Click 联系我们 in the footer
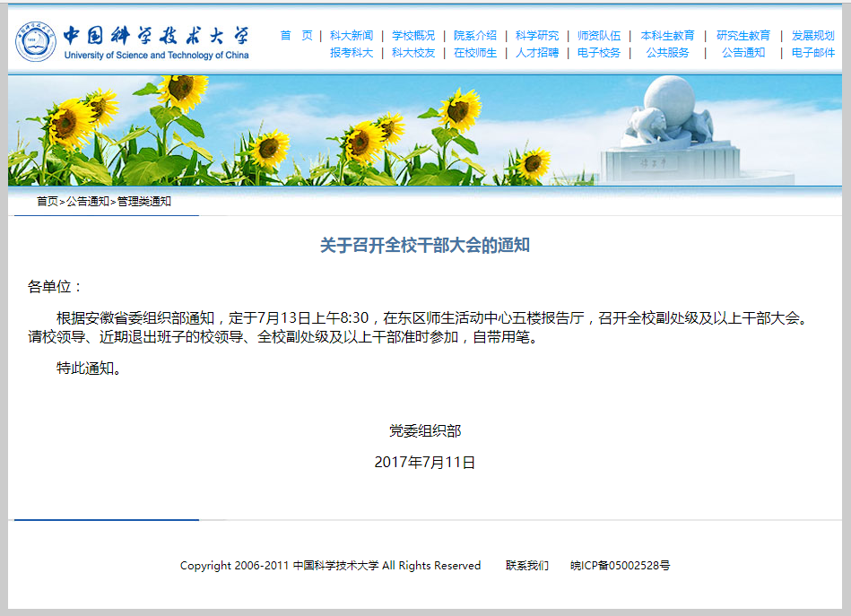 (x=527, y=566)
